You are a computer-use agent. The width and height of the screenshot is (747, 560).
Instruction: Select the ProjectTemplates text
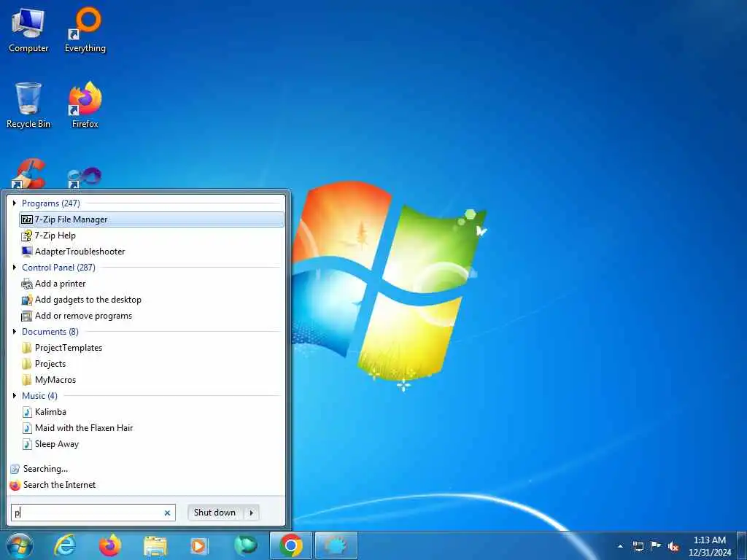[x=69, y=348]
